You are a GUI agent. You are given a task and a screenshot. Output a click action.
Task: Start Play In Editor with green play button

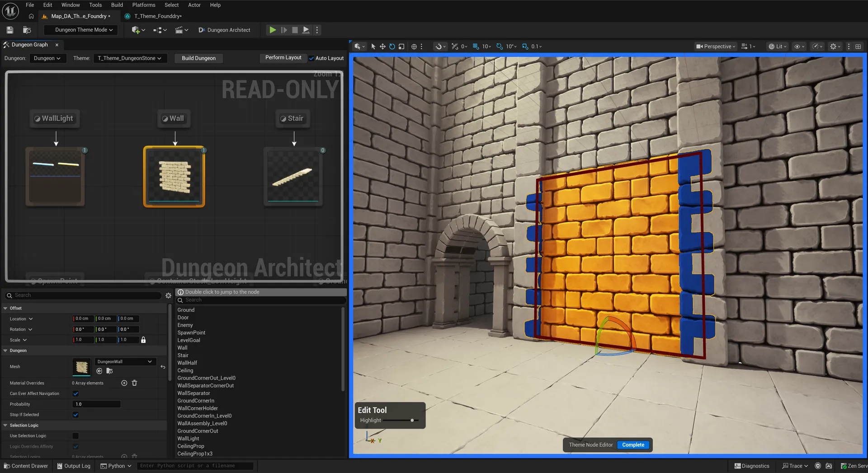(273, 30)
